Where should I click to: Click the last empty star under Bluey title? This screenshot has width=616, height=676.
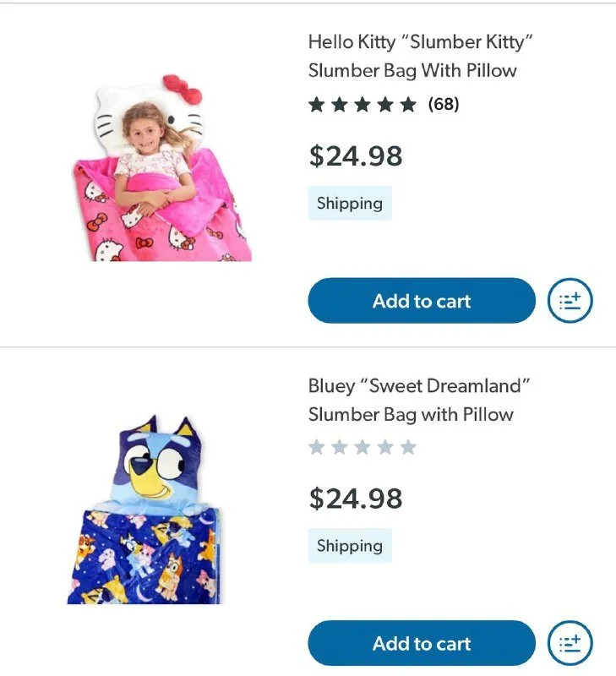(x=408, y=447)
